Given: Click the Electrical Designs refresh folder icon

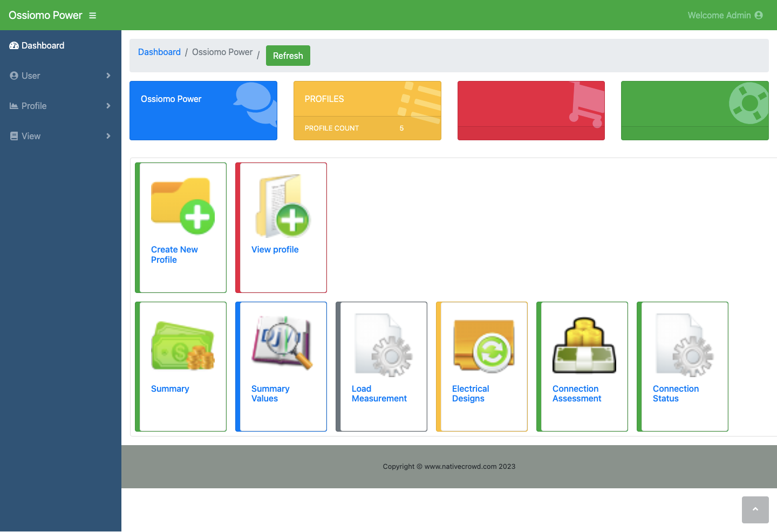Looking at the screenshot, I should 483,346.
